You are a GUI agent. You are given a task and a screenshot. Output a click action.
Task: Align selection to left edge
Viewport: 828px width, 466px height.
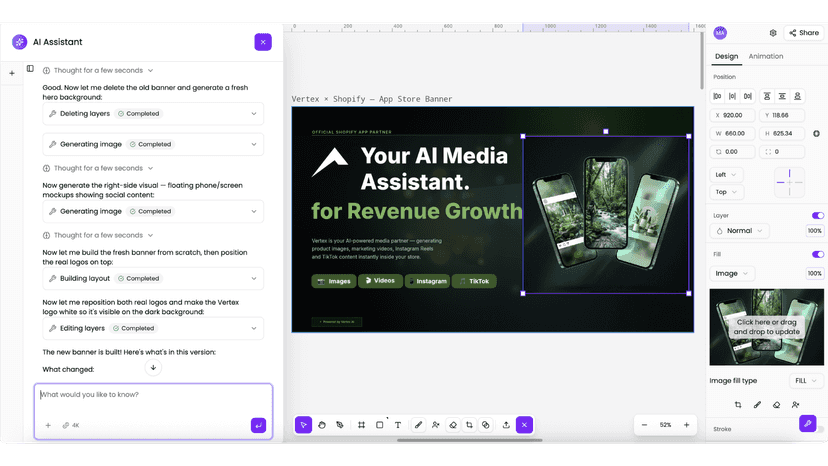(717, 96)
